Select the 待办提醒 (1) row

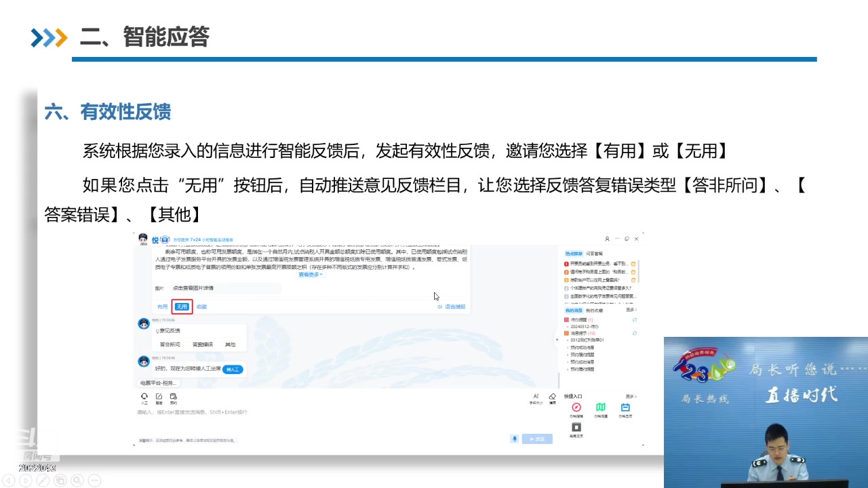(581, 319)
